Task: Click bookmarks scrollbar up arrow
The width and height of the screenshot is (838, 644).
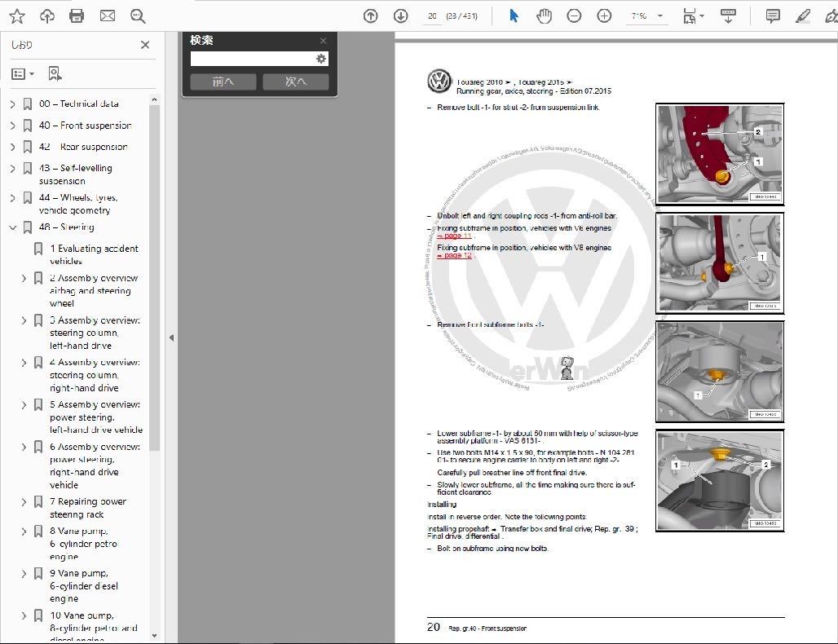Action: pyautogui.click(x=154, y=99)
